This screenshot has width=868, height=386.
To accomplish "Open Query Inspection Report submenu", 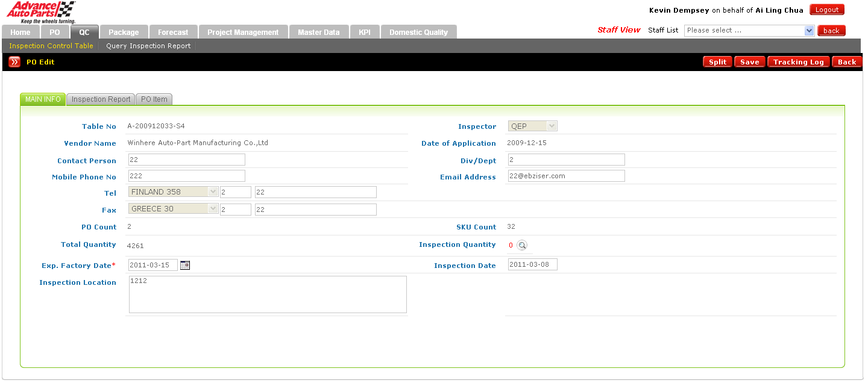I will tap(148, 46).
